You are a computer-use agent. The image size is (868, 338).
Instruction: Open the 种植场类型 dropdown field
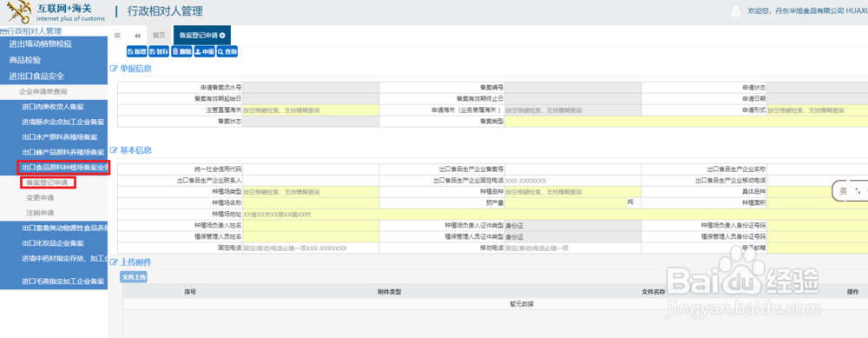pos(311,192)
